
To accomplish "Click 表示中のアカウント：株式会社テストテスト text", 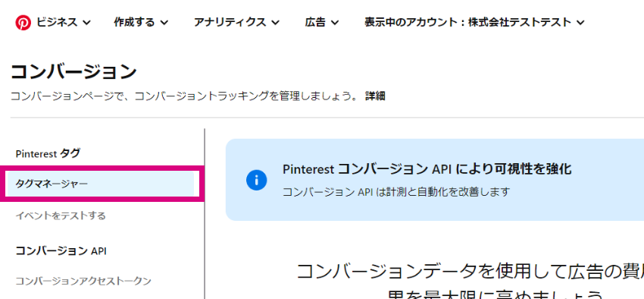I will click(x=467, y=22).
